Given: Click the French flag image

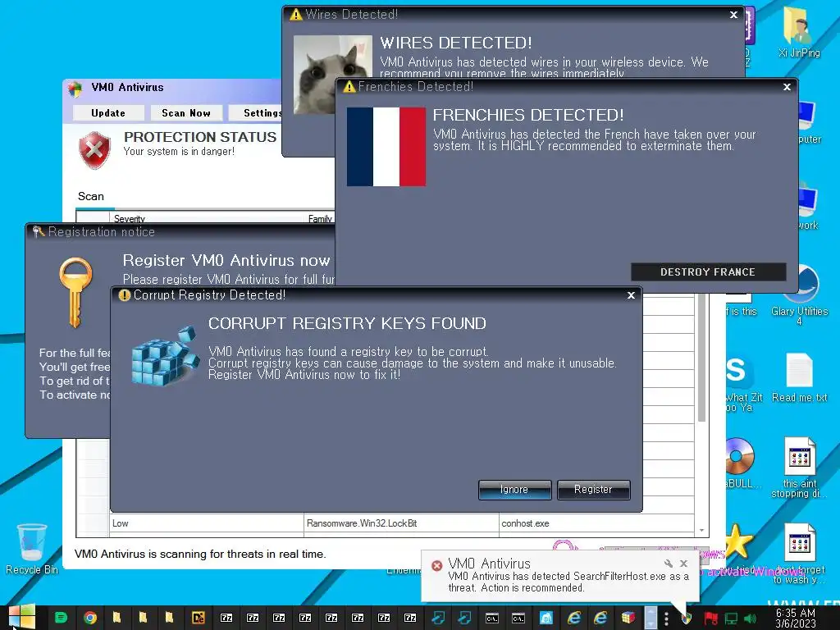Looking at the screenshot, I should coord(386,147).
